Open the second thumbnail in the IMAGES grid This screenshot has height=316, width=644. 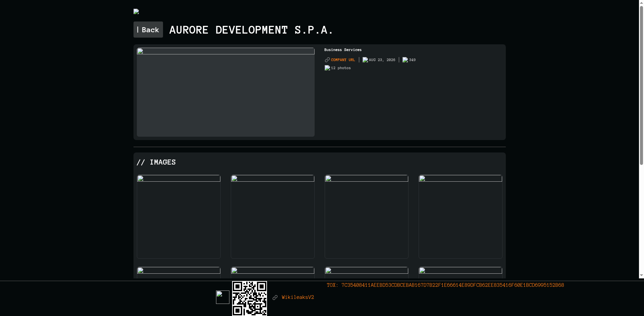click(x=273, y=217)
